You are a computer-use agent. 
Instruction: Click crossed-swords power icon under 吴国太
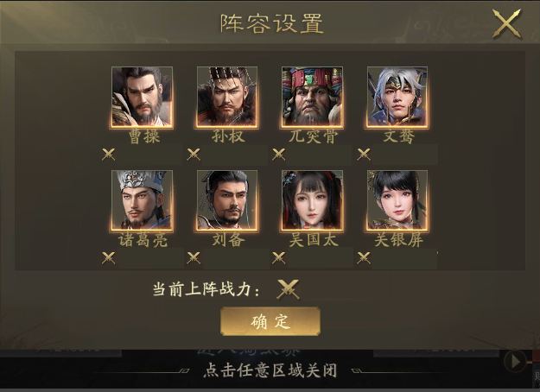(278, 258)
